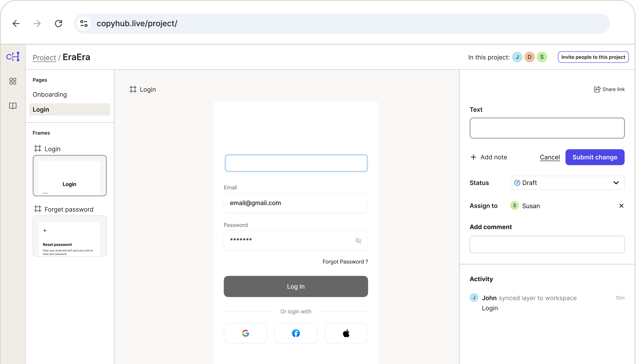Click the D member avatar in header

point(529,57)
